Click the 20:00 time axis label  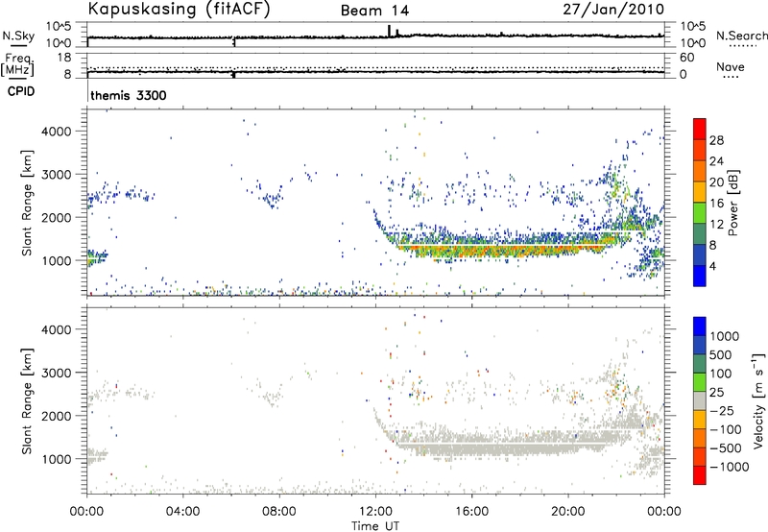click(x=568, y=512)
